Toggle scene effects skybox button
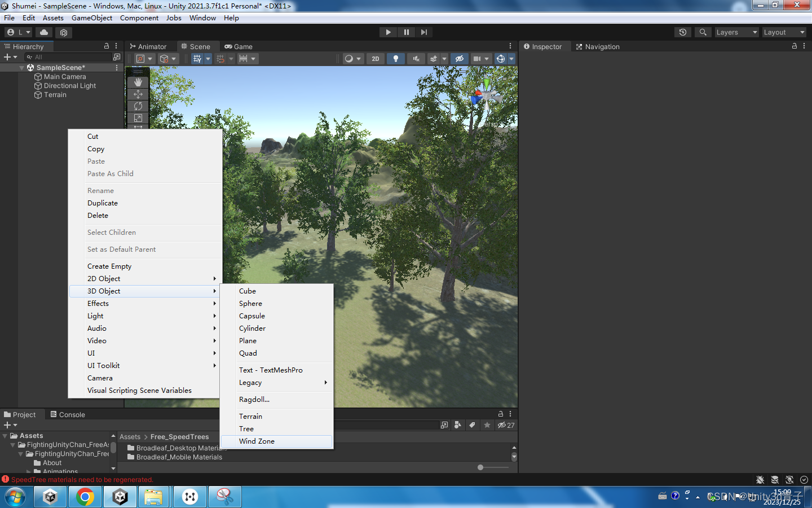Image resolution: width=812 pixels, height=508 pixels. (x=433, y=59)
